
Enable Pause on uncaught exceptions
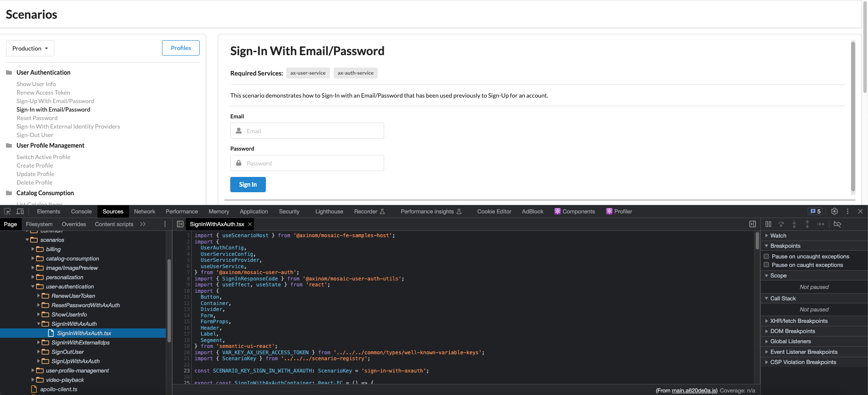(x=766, y=256)
